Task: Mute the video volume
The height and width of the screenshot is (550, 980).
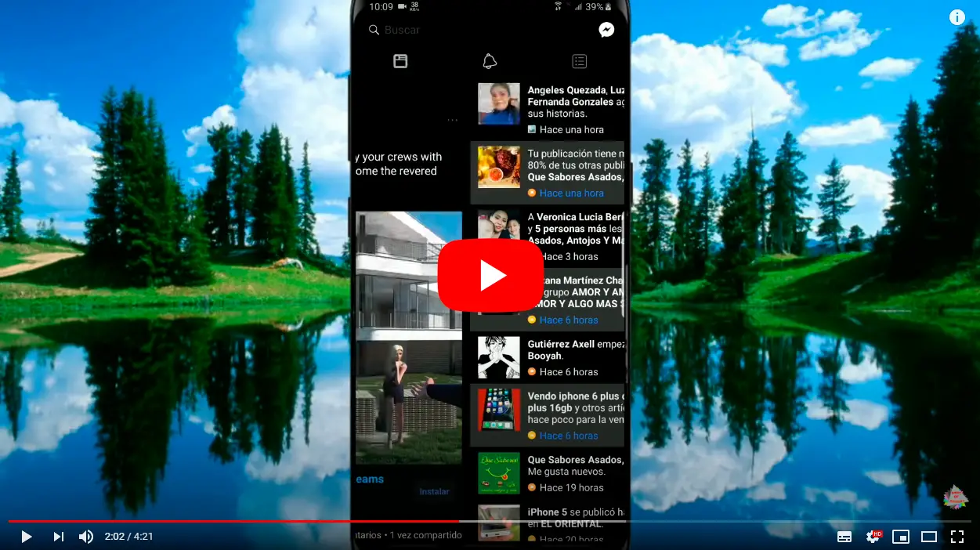Action: (86, 537)
